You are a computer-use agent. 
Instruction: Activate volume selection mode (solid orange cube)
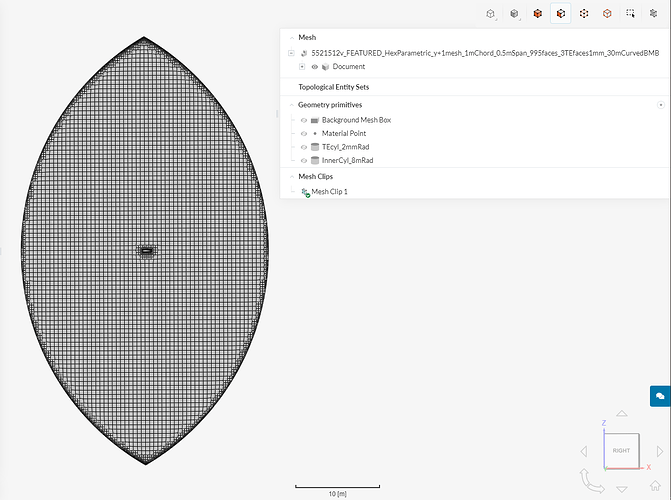[x=537, y=14]
